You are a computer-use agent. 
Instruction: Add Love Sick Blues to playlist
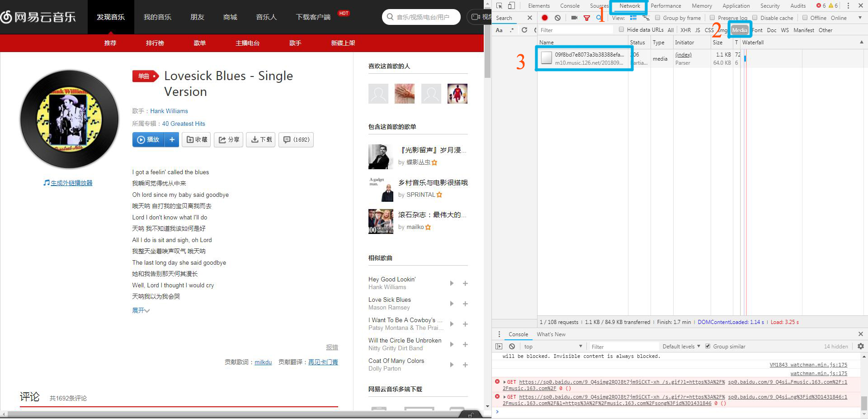pyautogui.click(x=465, y=304)
